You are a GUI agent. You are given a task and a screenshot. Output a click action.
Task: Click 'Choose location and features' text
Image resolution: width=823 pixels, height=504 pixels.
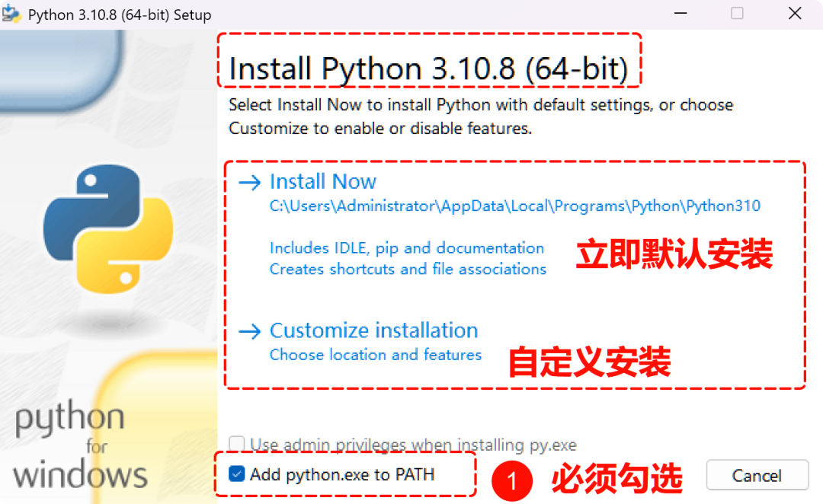(x=375, y=355)
